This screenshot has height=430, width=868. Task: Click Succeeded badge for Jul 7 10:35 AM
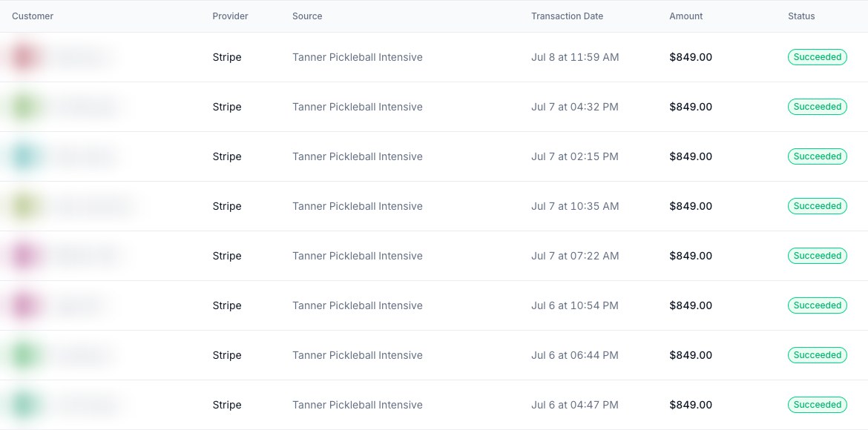click(817, 206)
